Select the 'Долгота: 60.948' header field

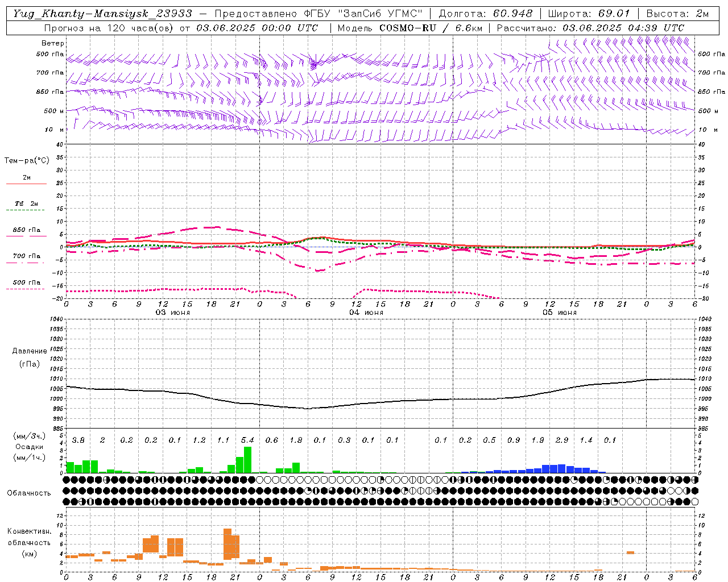(x=486, y=13)
